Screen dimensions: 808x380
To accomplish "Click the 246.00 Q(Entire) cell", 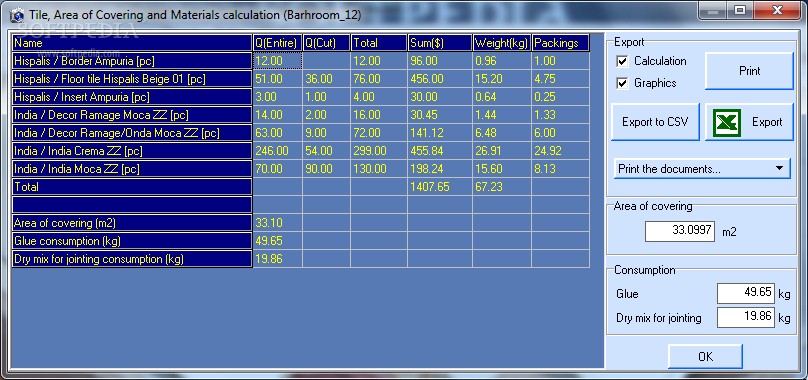I will [277, 151].
